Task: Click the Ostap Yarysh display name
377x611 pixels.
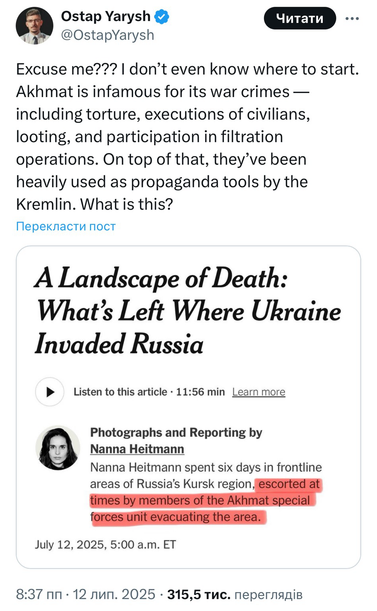Action: coord(106,16)
